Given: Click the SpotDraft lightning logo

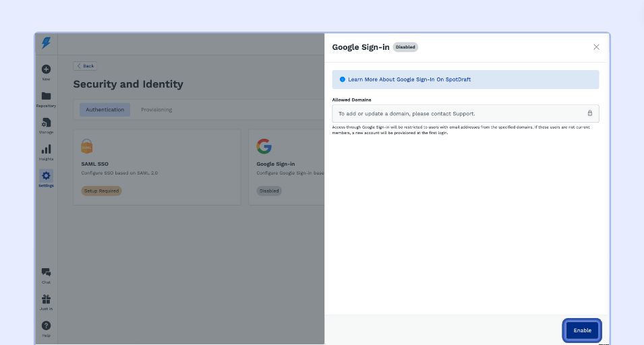Looking at the screenshot, I should click(x=46, y=43).
